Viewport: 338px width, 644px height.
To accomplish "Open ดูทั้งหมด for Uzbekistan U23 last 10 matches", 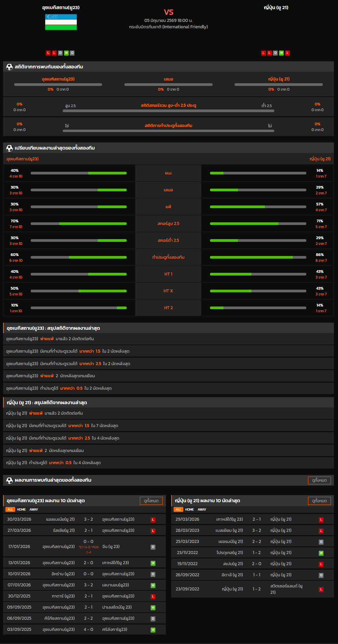I will pos(151,501).
